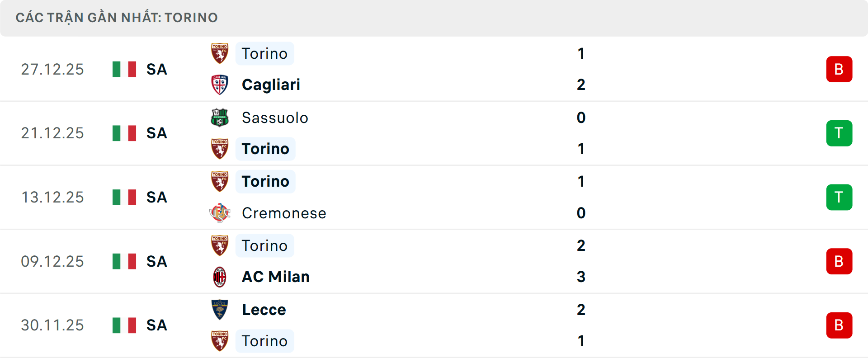Click red B badge for Lecce match
The width and height of the screenshot is (868, 358).
point(839,325)
